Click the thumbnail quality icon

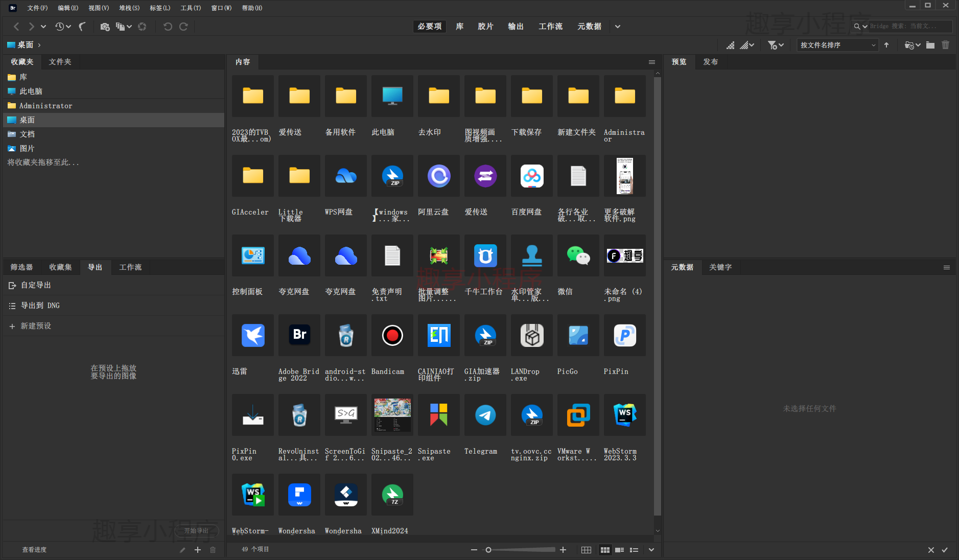click(x=731, y=45)
